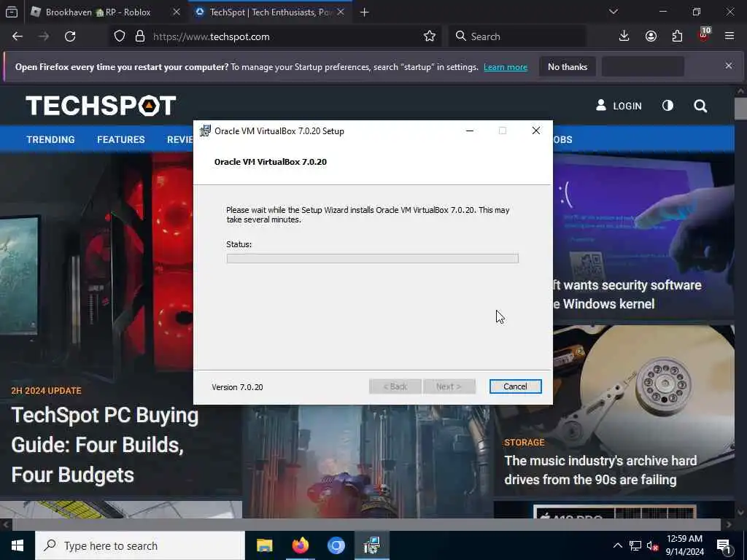Switch to Brookhaven RP Roblox tab
Viewport: 747px width, 560px height.
98,12
